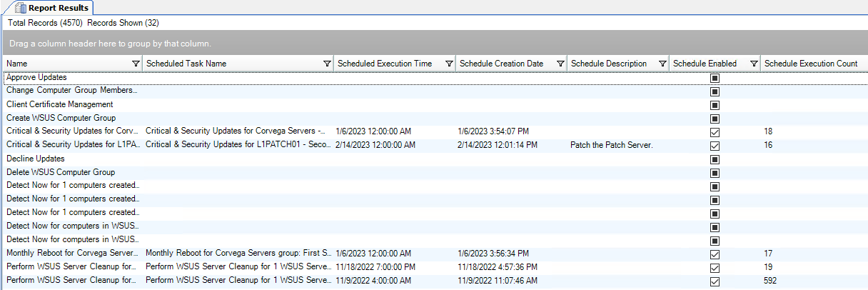Uncheck enabled box for L1PATCH01 updates row
The width and height of the screenshot is (868, 290).
[x=715, y=146]
